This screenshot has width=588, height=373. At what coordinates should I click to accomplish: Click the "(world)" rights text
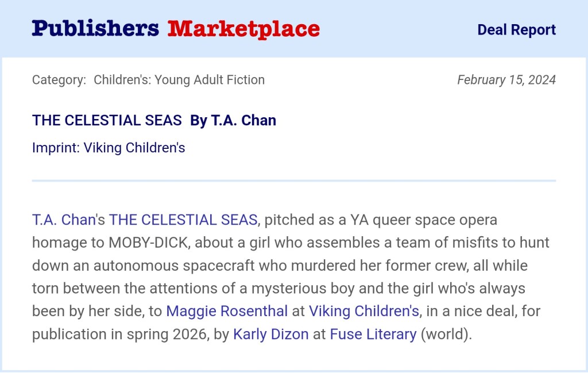tap(446, 334)
